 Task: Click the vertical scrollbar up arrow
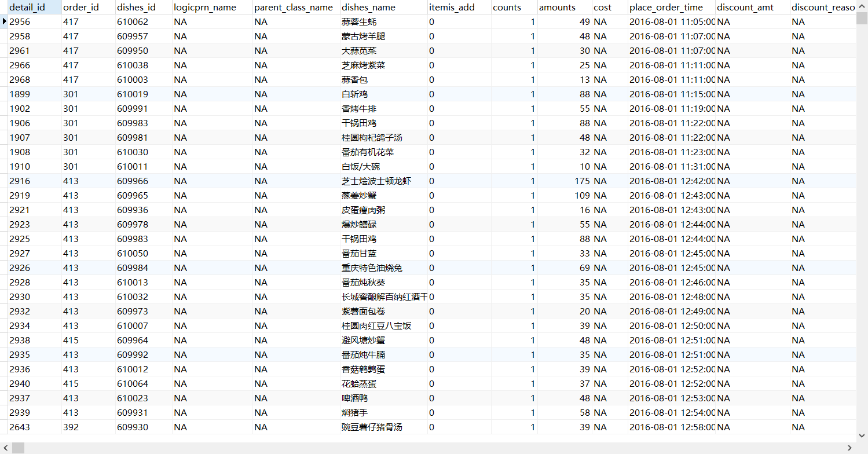pyautogui.click(x=862, y=5)
